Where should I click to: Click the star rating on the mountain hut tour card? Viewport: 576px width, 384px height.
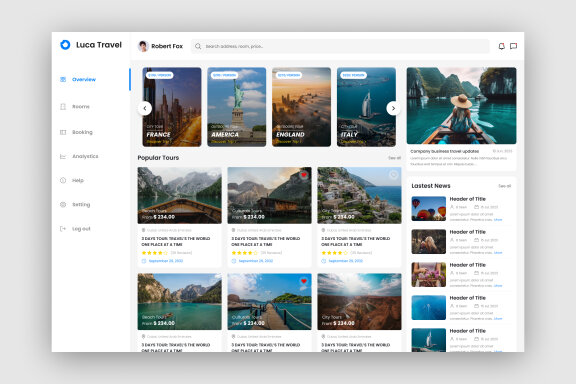point(245,253)
